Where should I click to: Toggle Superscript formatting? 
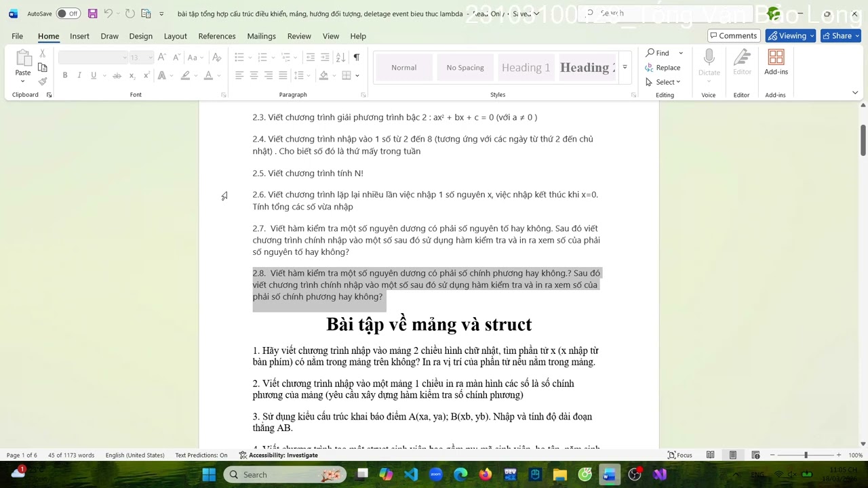click(x=146, y=75)
